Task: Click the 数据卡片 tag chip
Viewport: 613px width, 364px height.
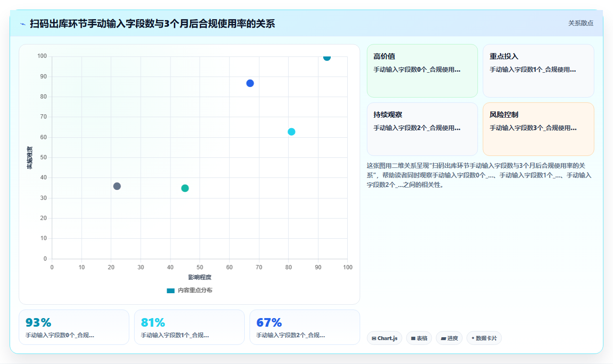Action: (x=484, y=338)
